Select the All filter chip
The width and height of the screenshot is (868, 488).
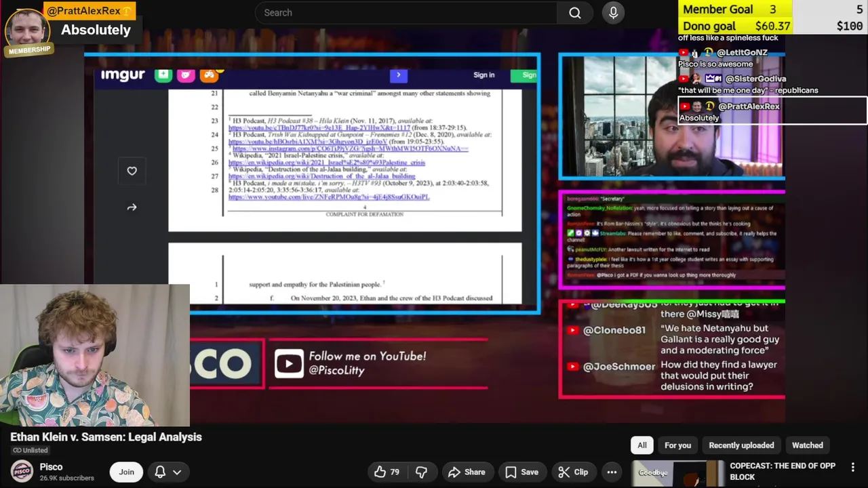[642, 445]
